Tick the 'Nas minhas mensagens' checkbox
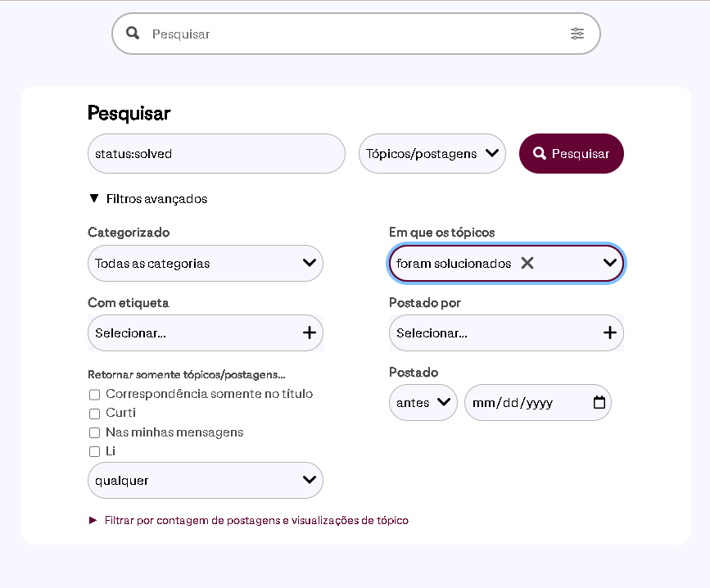This screenshot has width=710, height=588. click(x=95, y=432)
